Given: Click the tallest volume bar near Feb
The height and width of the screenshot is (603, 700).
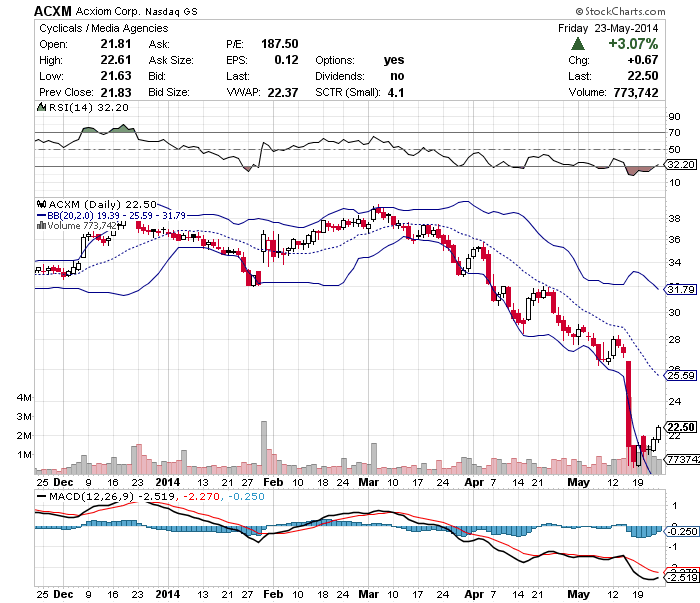Looking at the screenshot, I should click(x=264, y=447).
